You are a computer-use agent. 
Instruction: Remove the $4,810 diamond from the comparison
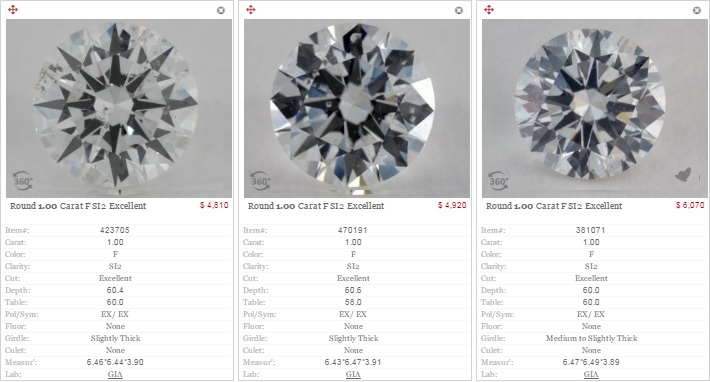point(221,10)
